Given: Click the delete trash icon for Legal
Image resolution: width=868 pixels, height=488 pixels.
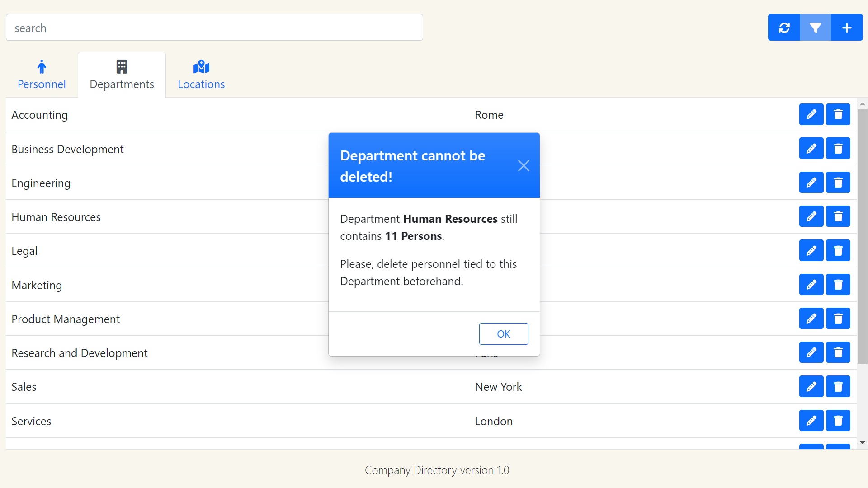Looking at the screenshot, I should (x=838, y=250).
